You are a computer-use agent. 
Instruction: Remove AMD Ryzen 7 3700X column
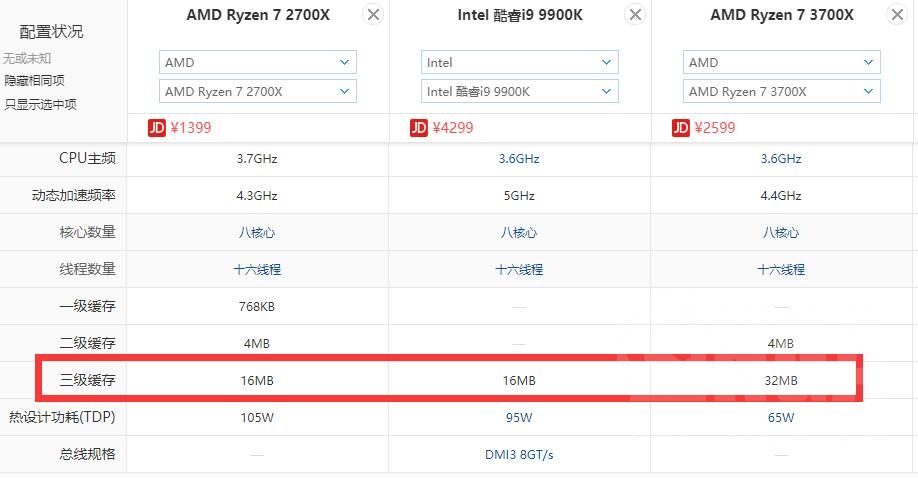[897, 15]
